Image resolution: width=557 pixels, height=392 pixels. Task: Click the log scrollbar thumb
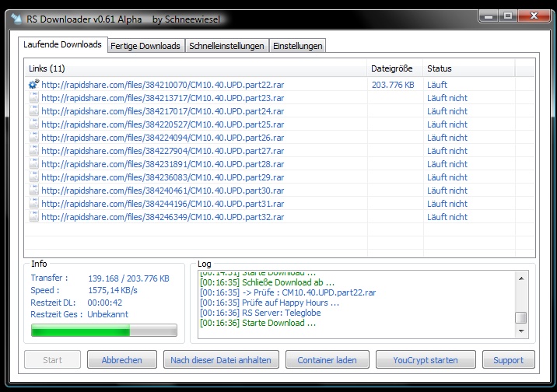521,317
